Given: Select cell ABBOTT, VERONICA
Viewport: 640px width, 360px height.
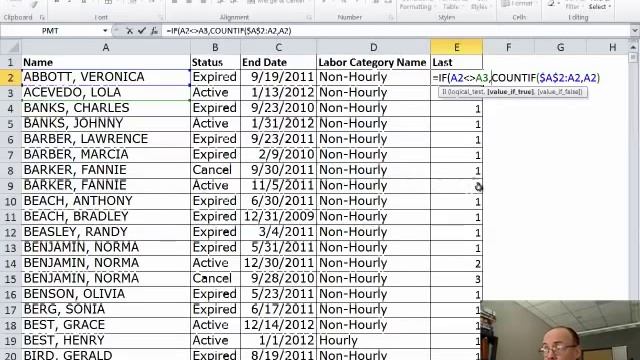Looking at the screenshot, I should [106, 78].
